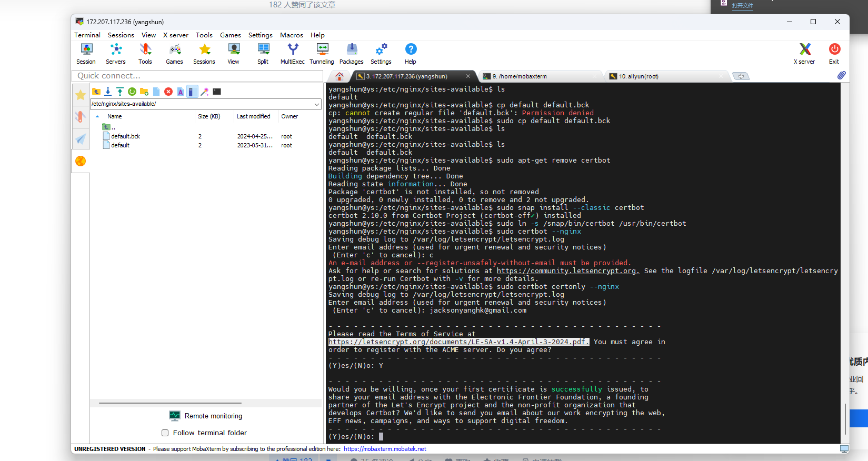This screenshot has height=461, width=868.
Task: Open the community.letsencrypt.org link
Action: point(568,270)
